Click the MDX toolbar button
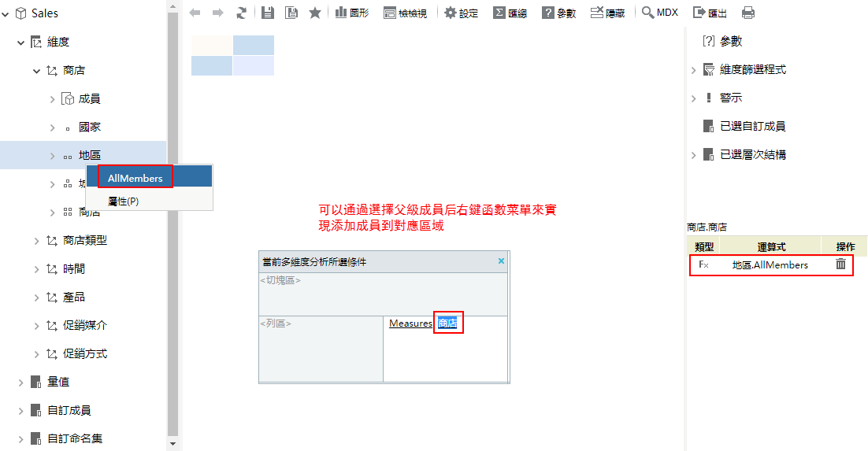The width and height of the screenshot is (868, 451). coord(660,13)
